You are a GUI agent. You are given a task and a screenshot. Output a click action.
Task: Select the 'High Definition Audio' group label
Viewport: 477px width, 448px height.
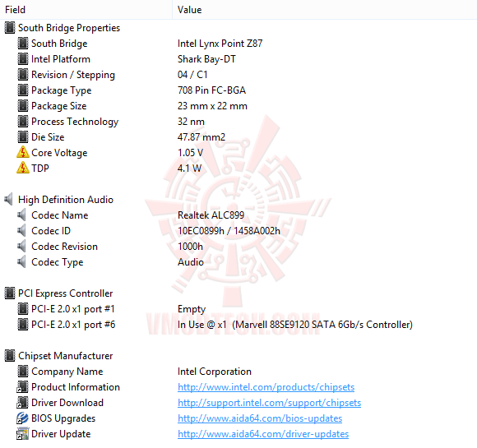coord(66,200)
